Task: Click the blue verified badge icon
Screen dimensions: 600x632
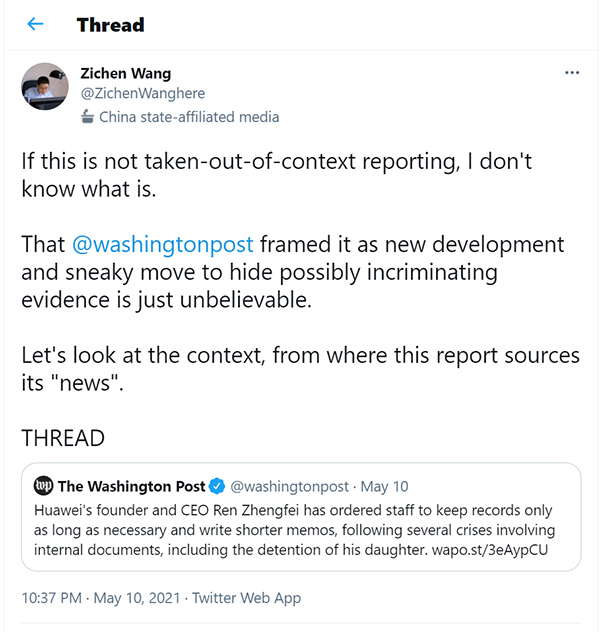Action: pos(215,487)
